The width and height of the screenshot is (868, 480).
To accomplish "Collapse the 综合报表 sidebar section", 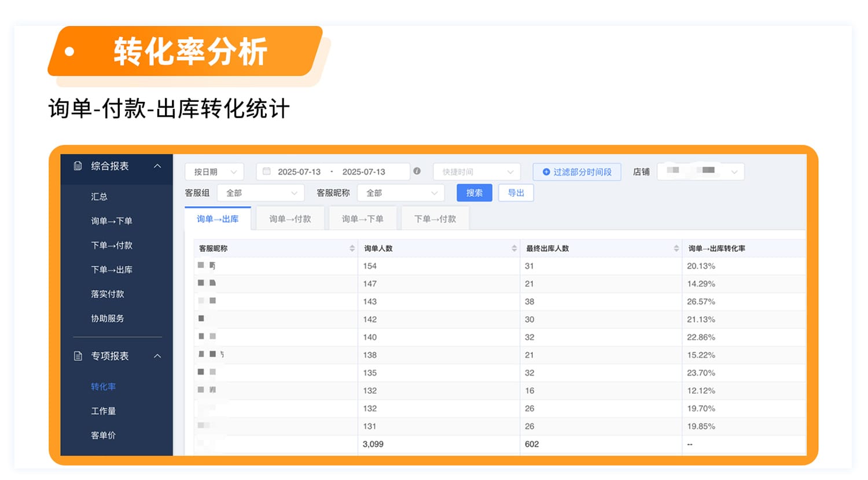I will [x=157, y=166].
